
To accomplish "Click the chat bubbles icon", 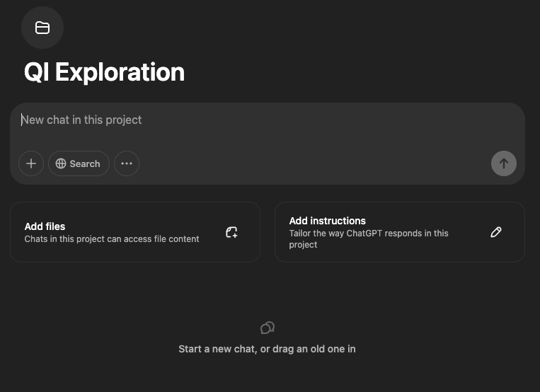I will [268, 328].
